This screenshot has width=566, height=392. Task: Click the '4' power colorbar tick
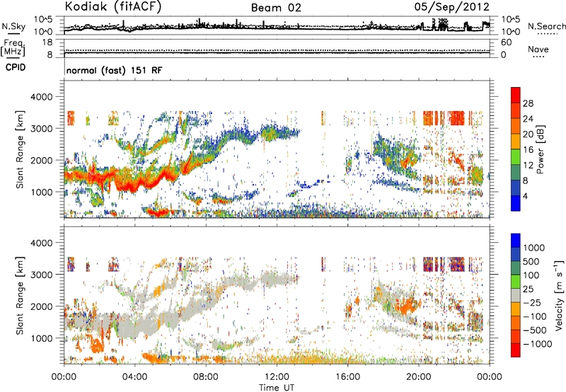[x=525, y=196]
